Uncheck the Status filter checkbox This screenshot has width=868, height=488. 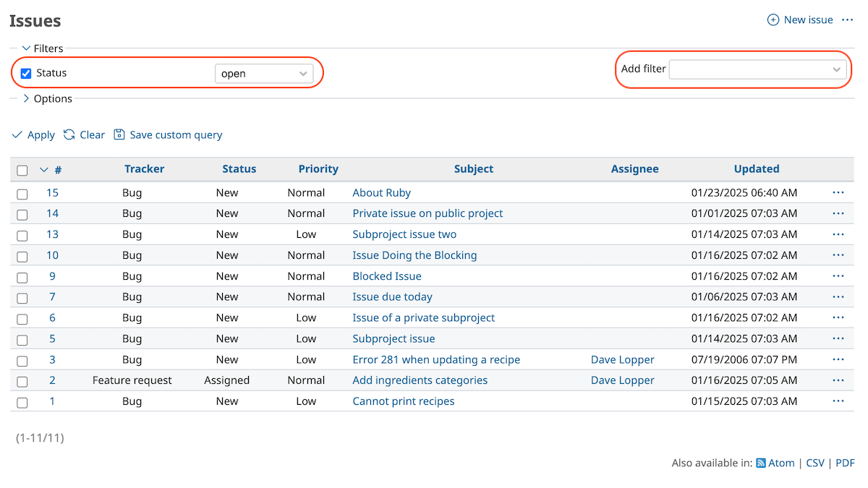[25, 72]
